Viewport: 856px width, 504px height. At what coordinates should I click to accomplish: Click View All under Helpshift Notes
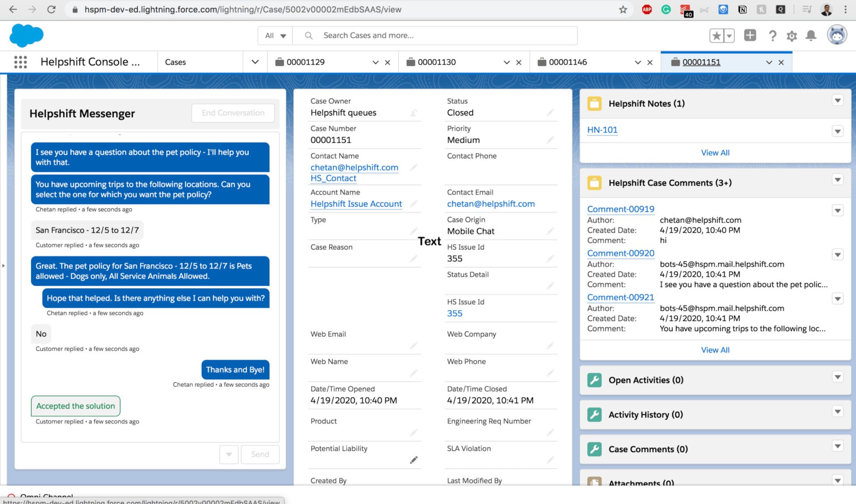(x=715, y=153)
